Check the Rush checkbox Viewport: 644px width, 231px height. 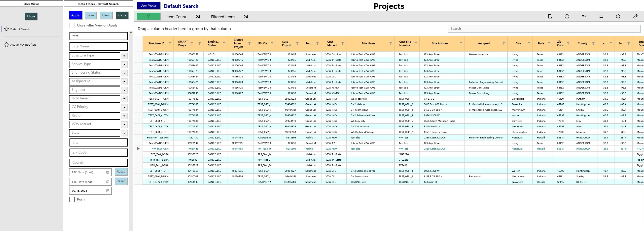tap(72, 199)
